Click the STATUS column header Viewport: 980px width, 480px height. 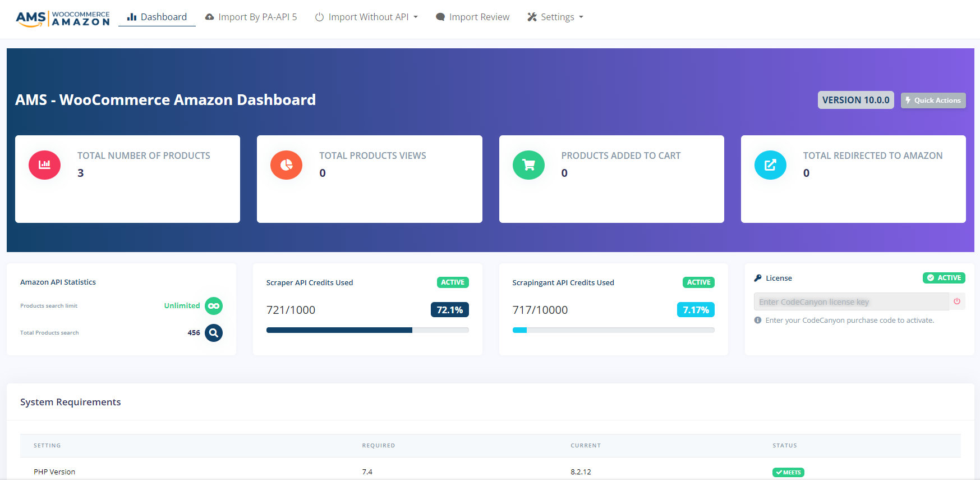(x=785, y=446)
